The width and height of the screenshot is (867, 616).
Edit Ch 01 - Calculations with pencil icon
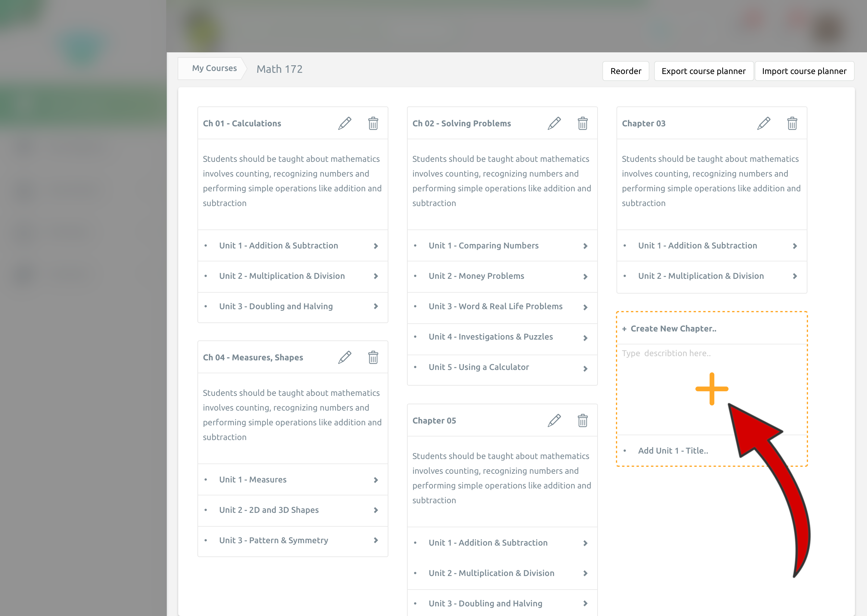click(x=345, y=123)
